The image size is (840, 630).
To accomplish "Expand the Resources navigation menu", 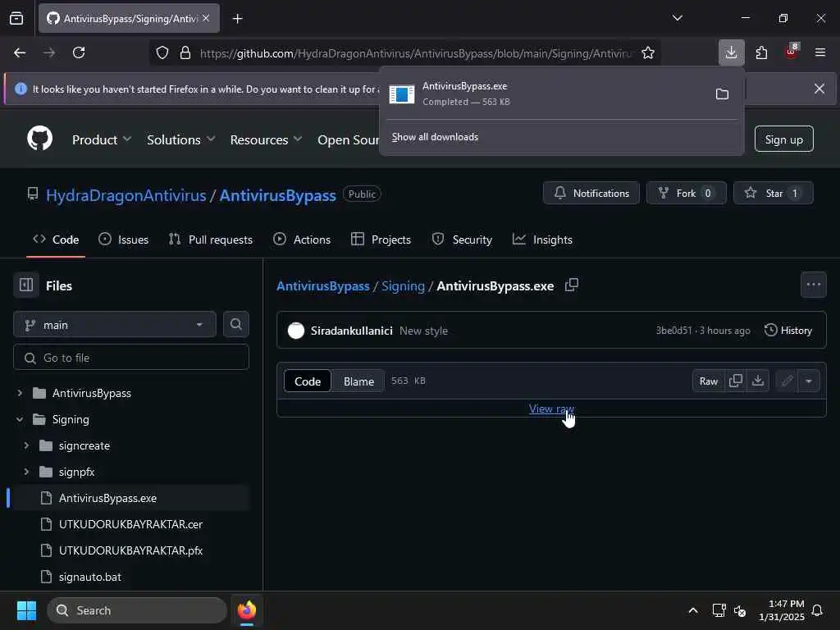I will point(267,139).
